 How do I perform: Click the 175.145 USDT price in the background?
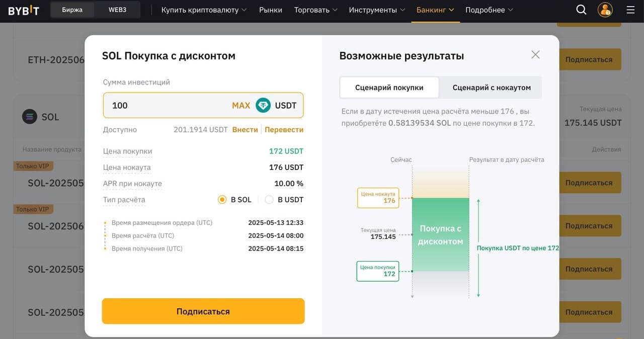point(593,123)
